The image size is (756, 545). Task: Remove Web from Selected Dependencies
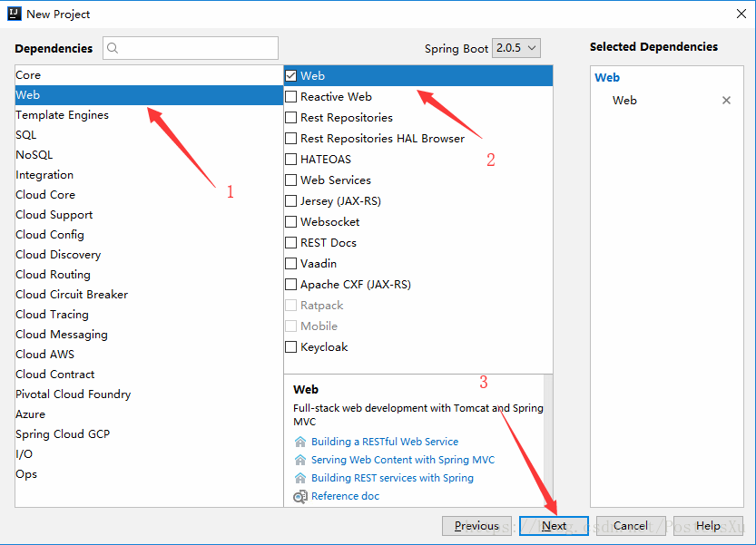726,101
